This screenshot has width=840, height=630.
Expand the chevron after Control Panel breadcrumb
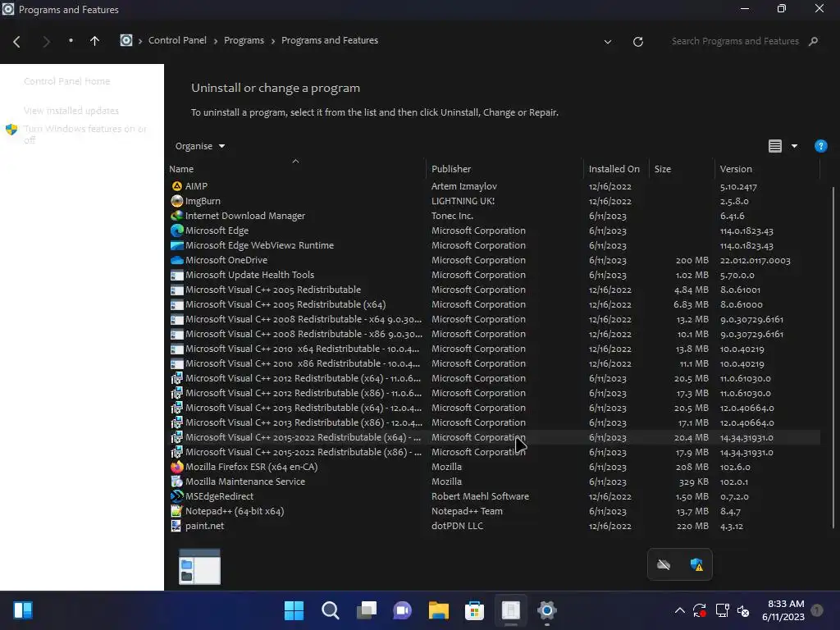(x=216, y=41)
